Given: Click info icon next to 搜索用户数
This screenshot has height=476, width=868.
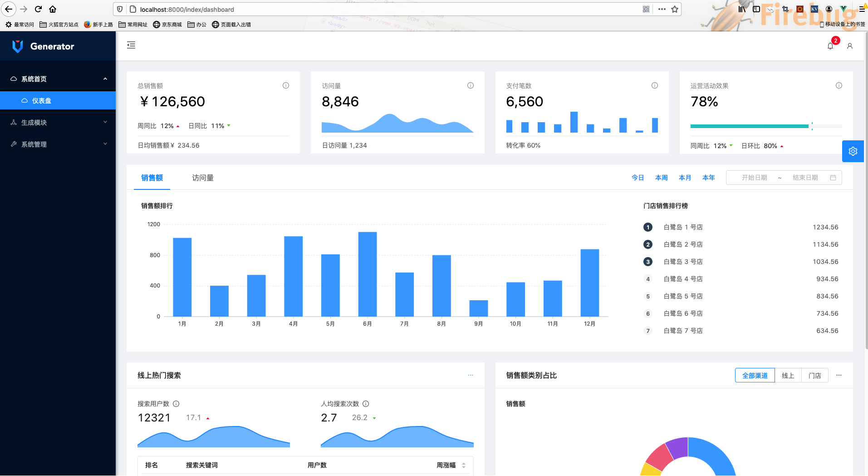Looking at the screenshot, I should point(176,404).
